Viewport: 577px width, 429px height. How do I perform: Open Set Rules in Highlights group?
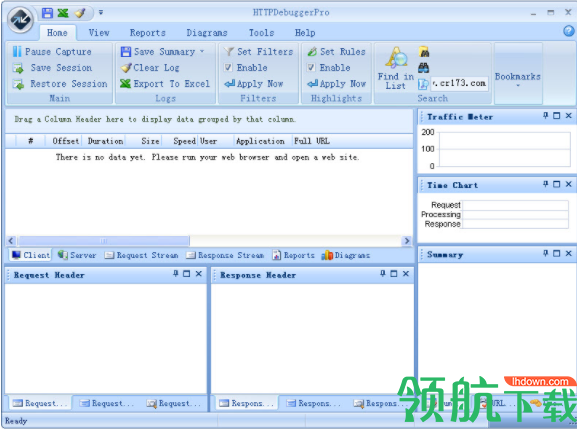[336, 52]
